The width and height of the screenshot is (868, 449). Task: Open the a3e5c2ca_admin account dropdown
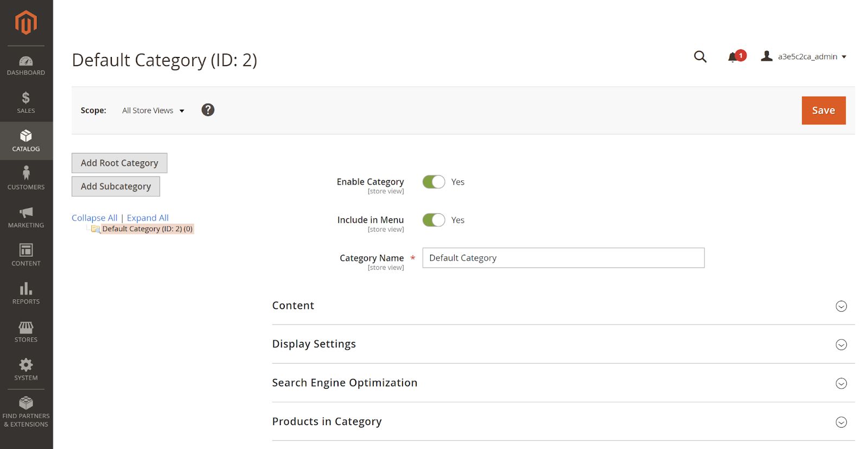807,56
